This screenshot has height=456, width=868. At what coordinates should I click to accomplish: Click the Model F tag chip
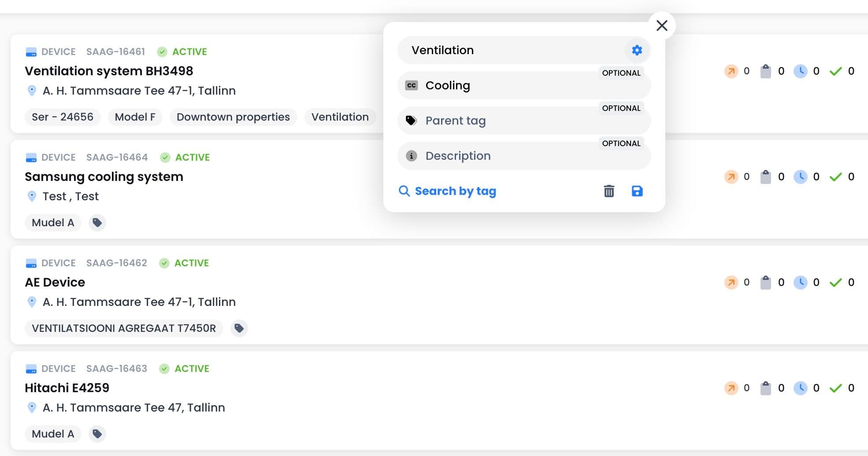(135, 117)
